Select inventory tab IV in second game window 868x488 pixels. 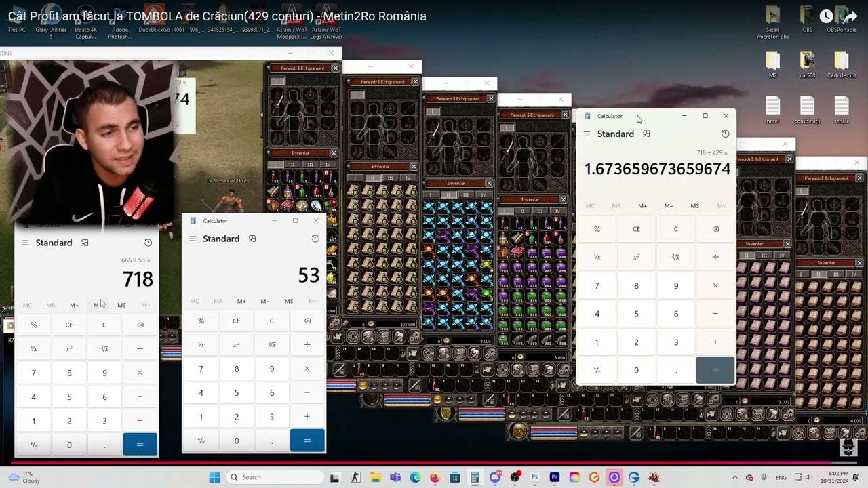click(x=408, y=178)
